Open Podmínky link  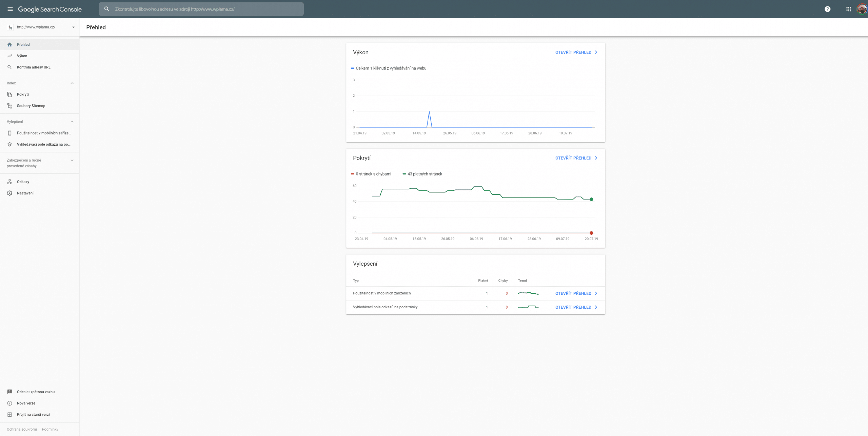50,429
